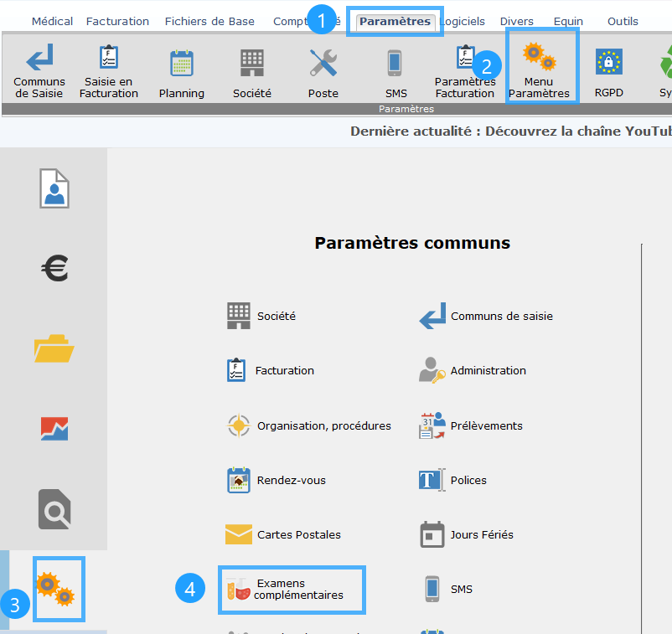
Task: Open Paramètres Facturation ribbon item
Action: [x=465, y=70]
